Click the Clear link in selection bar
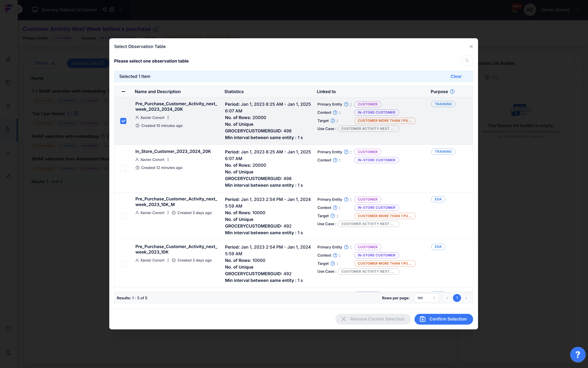 [456, 76]
